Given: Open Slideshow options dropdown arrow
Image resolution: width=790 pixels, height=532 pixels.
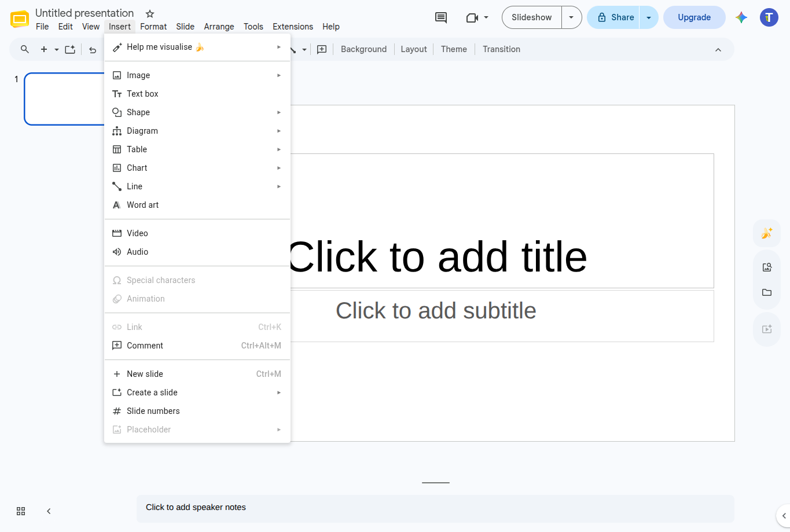Looking at the screenshot, I should (571, 17).
